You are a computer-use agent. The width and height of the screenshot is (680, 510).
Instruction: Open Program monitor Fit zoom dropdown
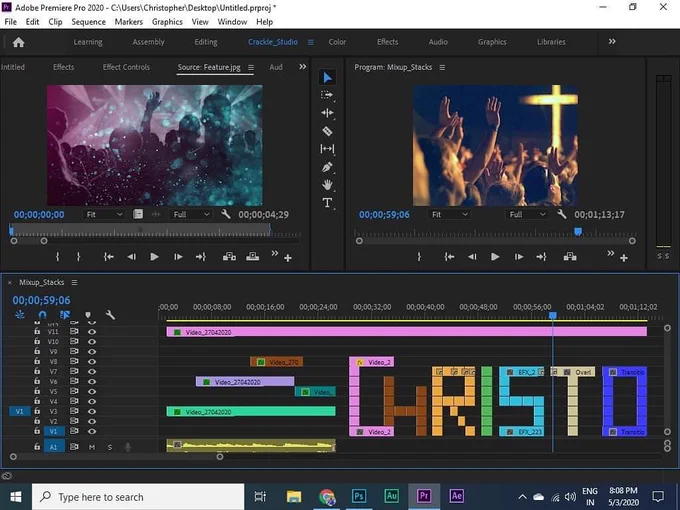(449, 214)
